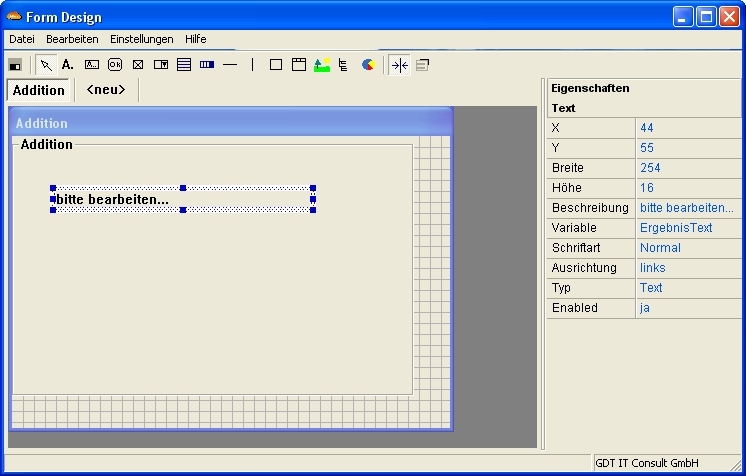Select the tree view tool
The image size is (746, 476).
[x=344, y=65]
